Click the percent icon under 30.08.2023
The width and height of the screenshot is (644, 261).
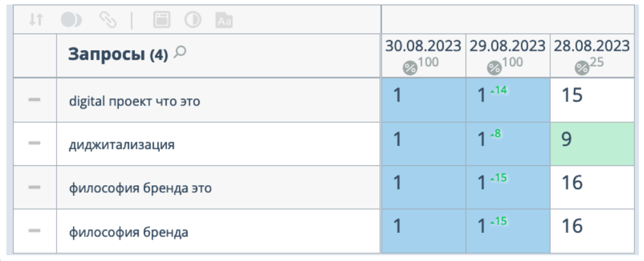(410, 68)
